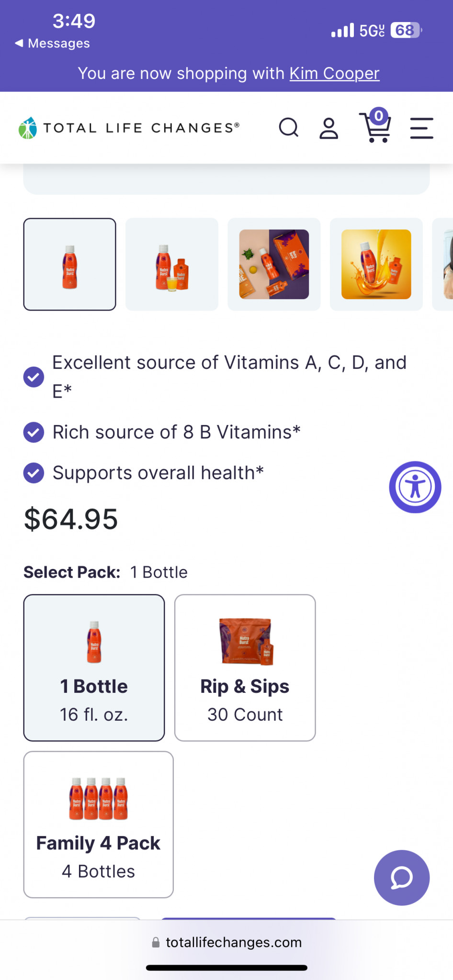Viewport: 453px width, 980px height.
Task: Open the live chat bubble
Action: coord(401,878)
